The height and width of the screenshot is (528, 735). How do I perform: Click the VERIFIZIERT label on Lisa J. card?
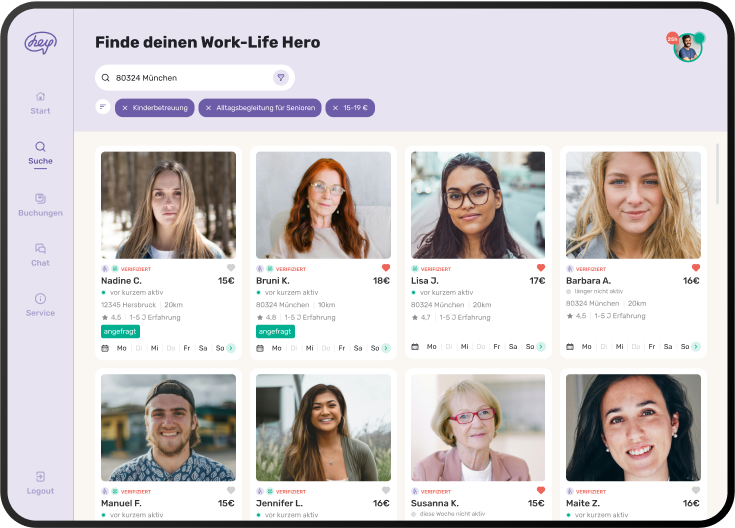coord(436,269)
